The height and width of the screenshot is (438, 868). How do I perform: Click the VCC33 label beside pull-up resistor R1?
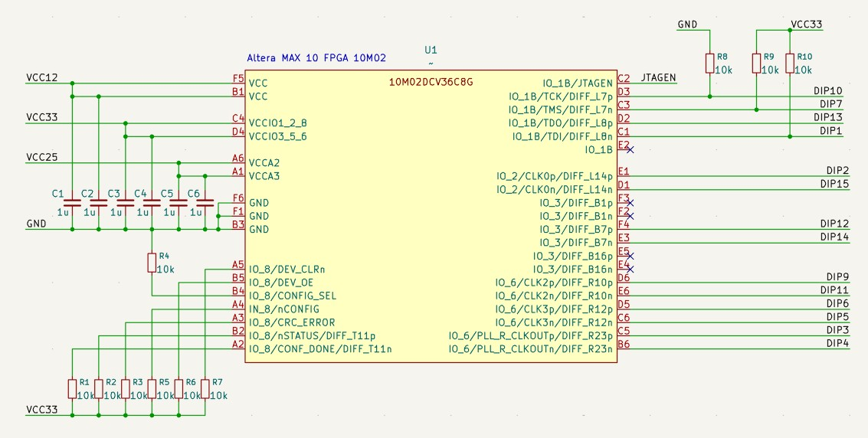(41, 410)
